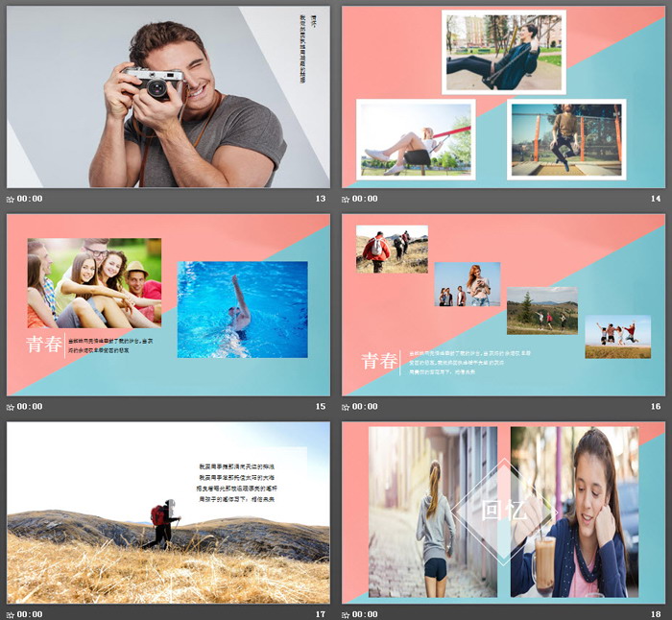Screen dimensions: 672x620
Task: Click the transition star icon under slide 13
Action: [11, 199]
